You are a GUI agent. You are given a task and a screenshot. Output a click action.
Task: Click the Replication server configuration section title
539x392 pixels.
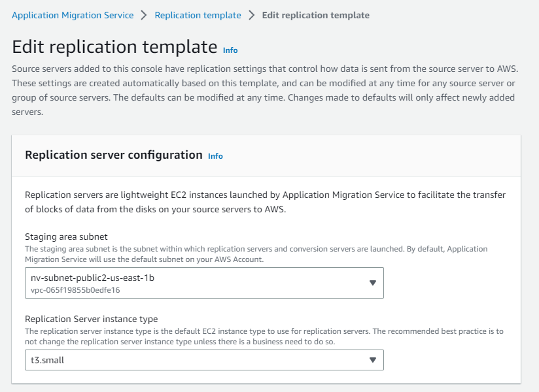(x=113, y=155)
